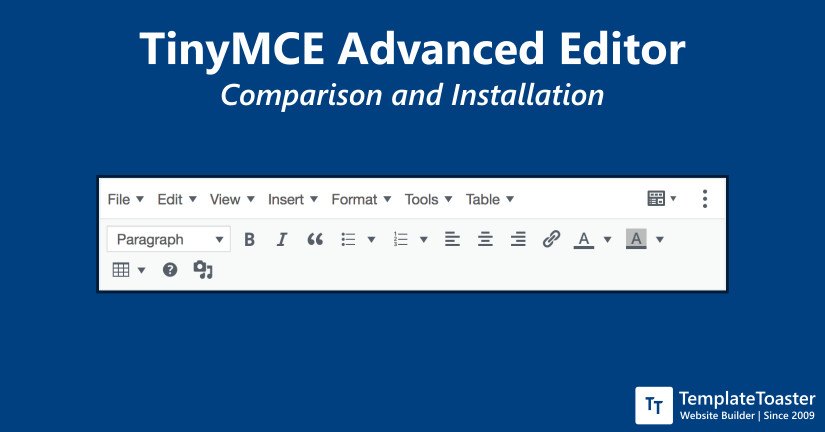Open the Paragraph format dropdown
The width and height of the screenshot is (825, 432).
pos(168,240)
